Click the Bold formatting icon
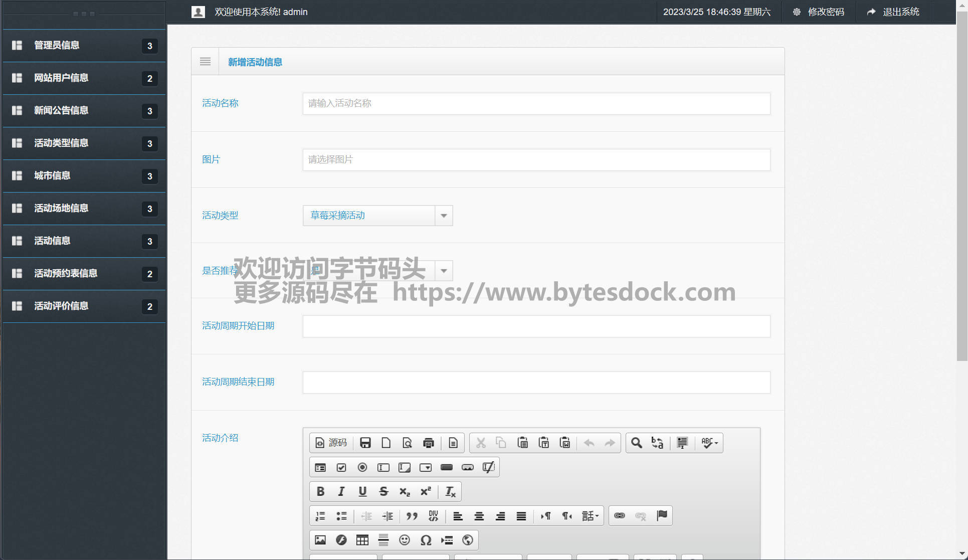Image resolution: width=968 pixels, height=560 pixels. (320, 491)
